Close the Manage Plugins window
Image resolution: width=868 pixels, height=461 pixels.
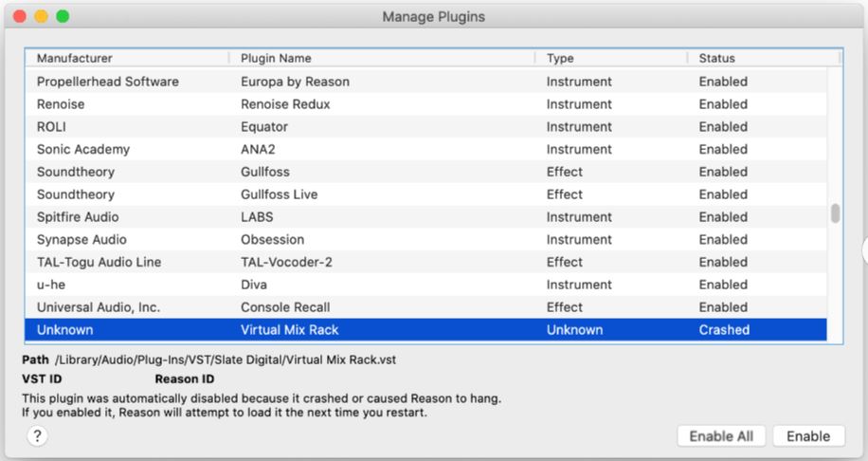pyautogui.click(x=20, y=16)
